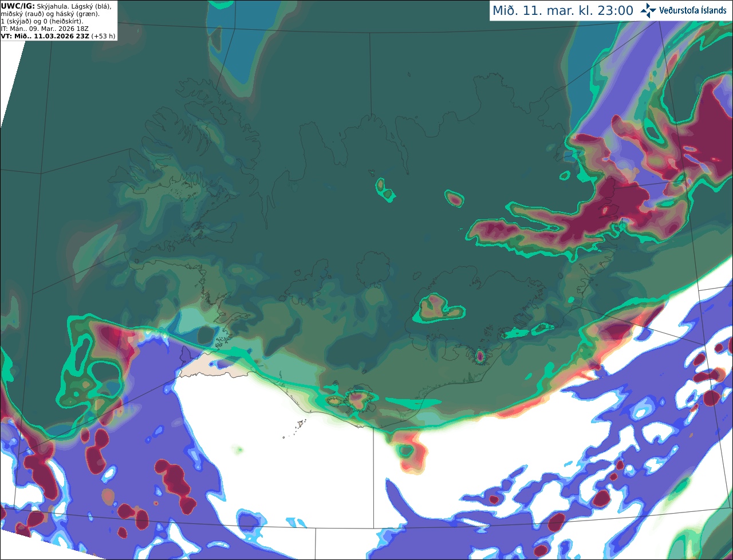Screen dimensions: 733x560
Task: Click the 'Veðurstofa Íslands' name text
Action: pyautogui.click(x=693, y=10)
